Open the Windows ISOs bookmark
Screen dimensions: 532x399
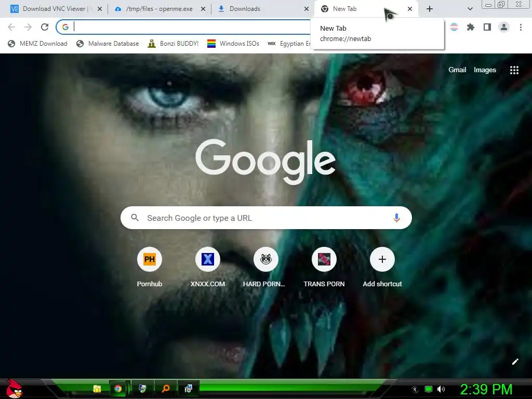click(233, 44)
